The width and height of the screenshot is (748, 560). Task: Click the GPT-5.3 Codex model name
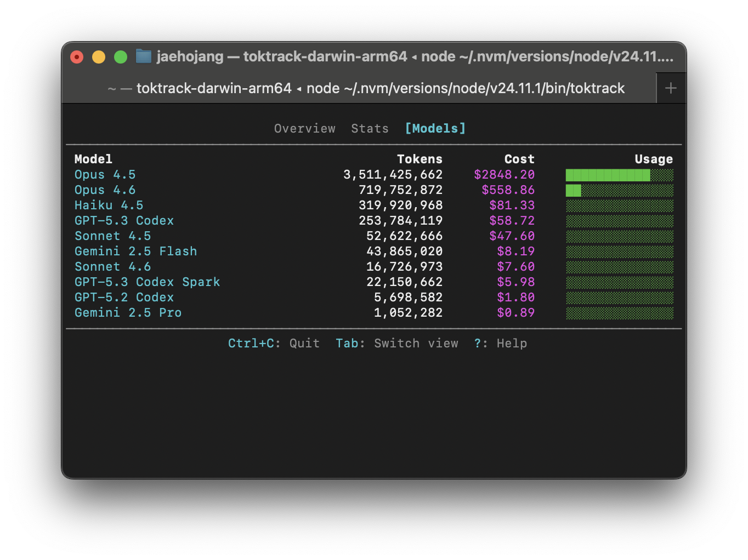pyautogui.click(x=124, y=220)
